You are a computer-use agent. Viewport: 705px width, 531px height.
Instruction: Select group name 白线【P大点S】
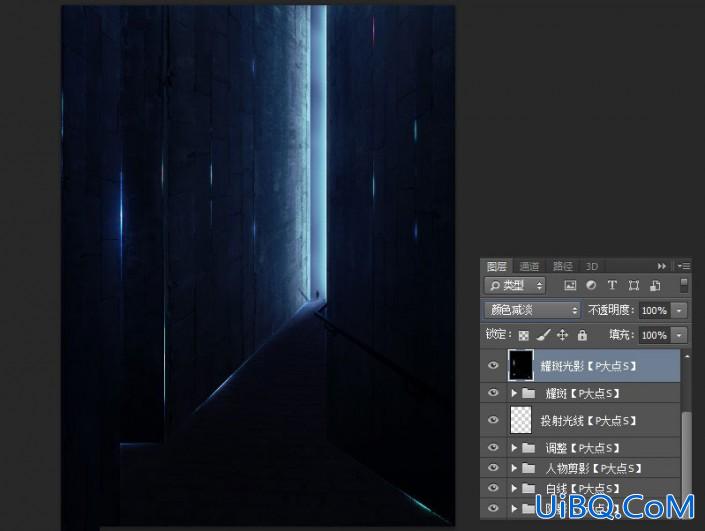point(583,488)
